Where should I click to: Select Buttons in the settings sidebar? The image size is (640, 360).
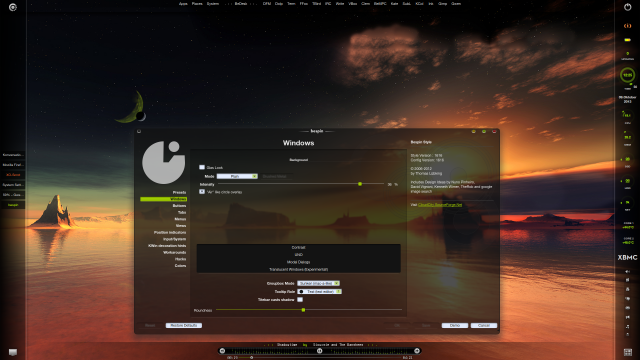[x=179, y=206]
